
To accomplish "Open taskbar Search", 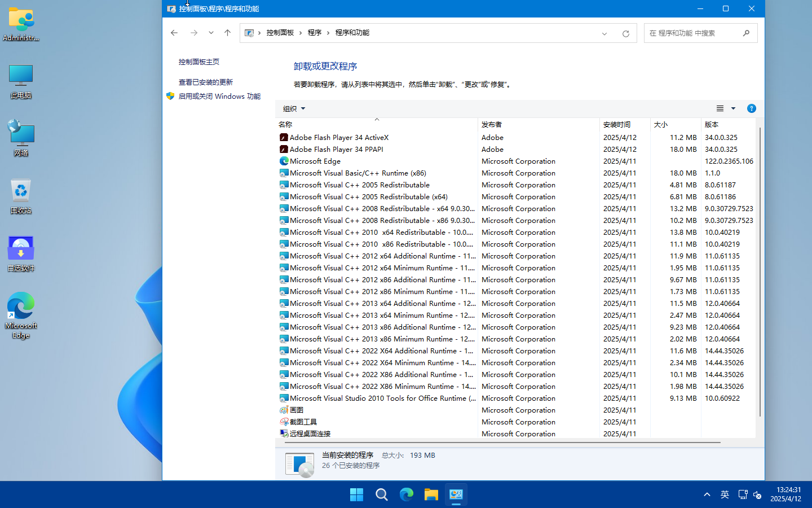I will pyautogui.click(x=382, y=494).
